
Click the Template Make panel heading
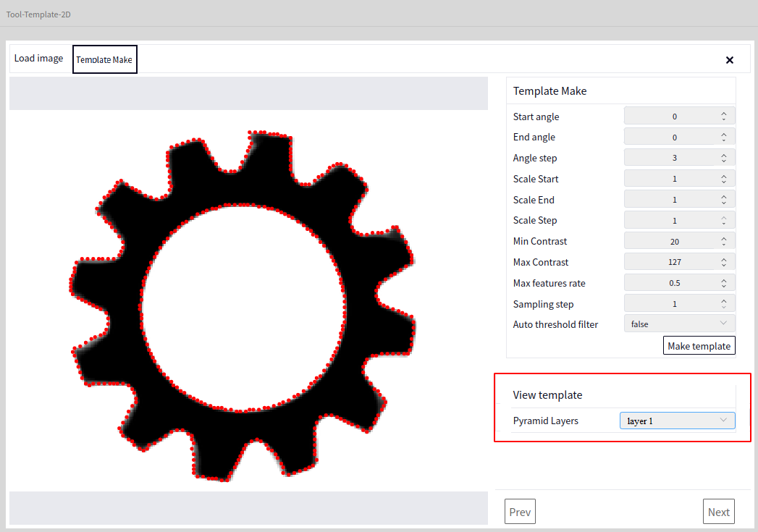(x=549, y=91)
